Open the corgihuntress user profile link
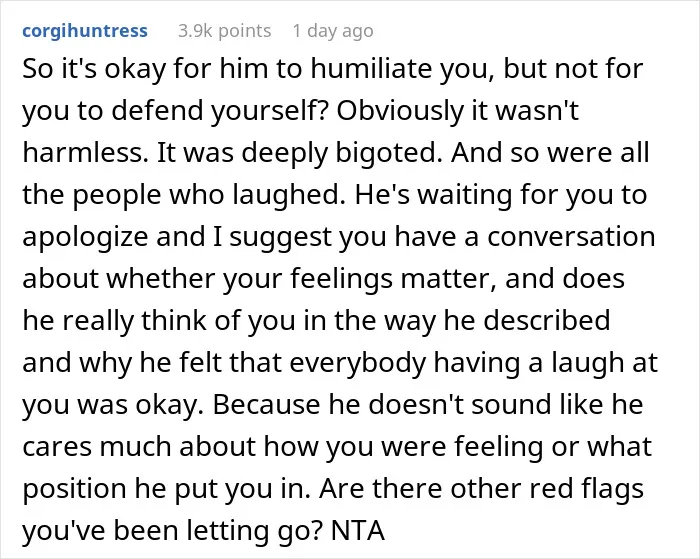This screenshot has height=559, width=700. [85, 31]
